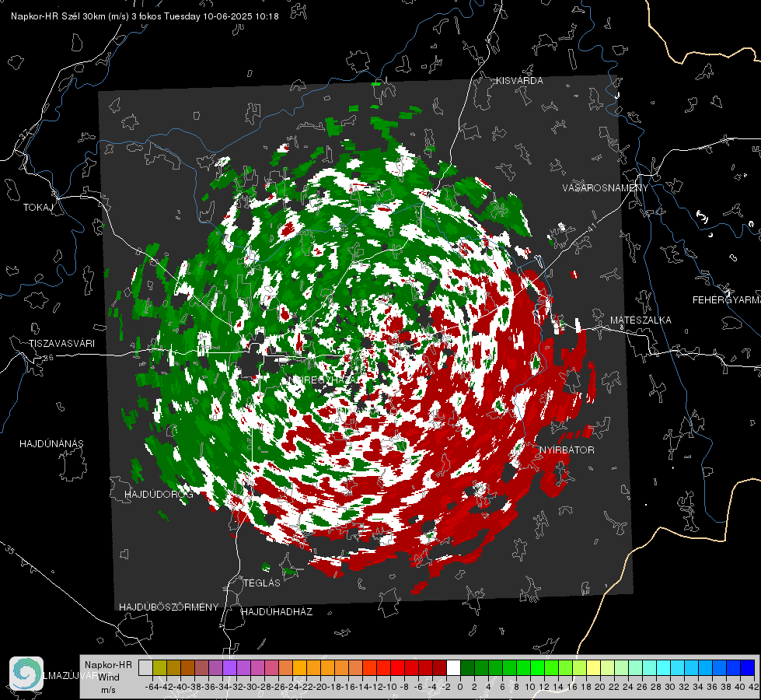Click the m/s unit label in legend
761x700 pixels.
[x=108, y=690]
